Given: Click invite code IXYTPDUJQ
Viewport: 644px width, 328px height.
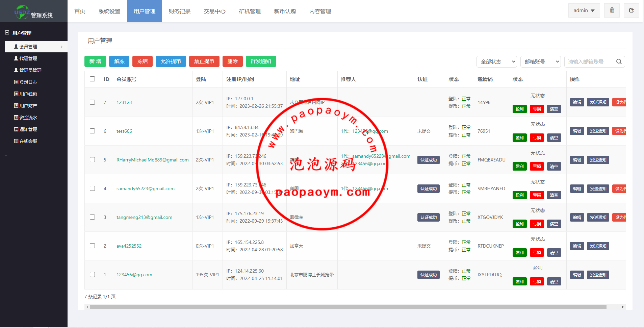Looking at the screenshot, I should tap(490, 275).
